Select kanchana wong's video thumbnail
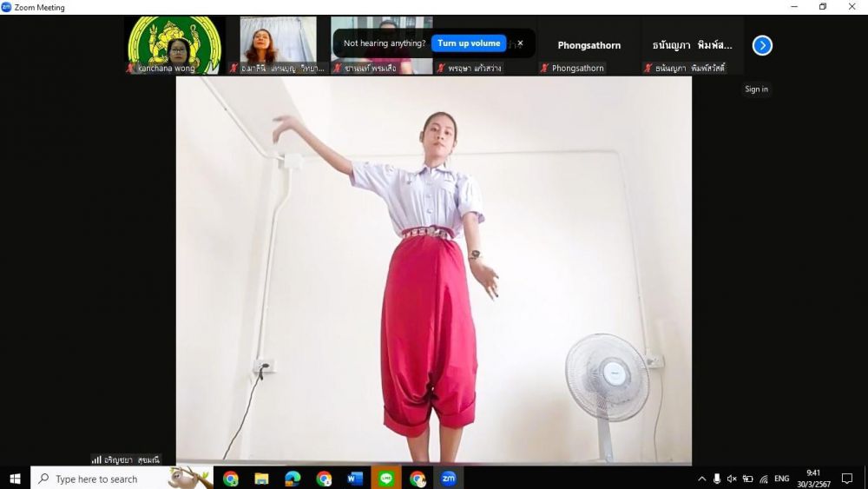The width and height of the screenshot is (868, 489). (x=174, y=45)
